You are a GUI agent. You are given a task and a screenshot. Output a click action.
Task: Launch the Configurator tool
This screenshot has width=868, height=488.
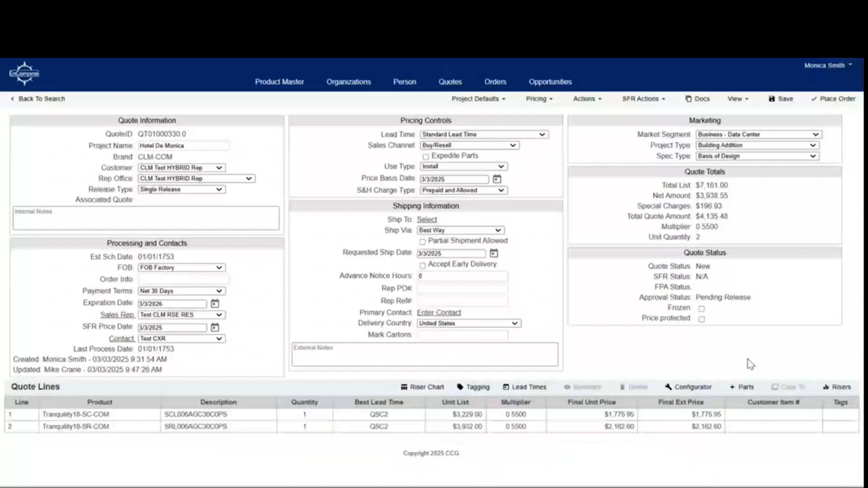point(688,387)
